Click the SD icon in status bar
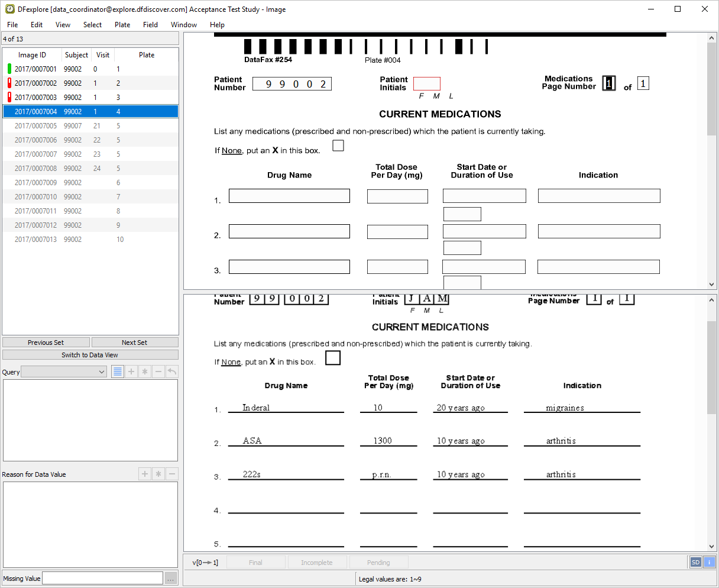719x588 pixels. pos(695,563)
